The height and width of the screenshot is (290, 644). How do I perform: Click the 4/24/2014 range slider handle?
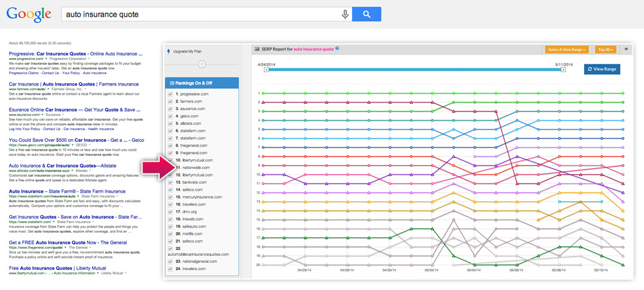point(266,70)
